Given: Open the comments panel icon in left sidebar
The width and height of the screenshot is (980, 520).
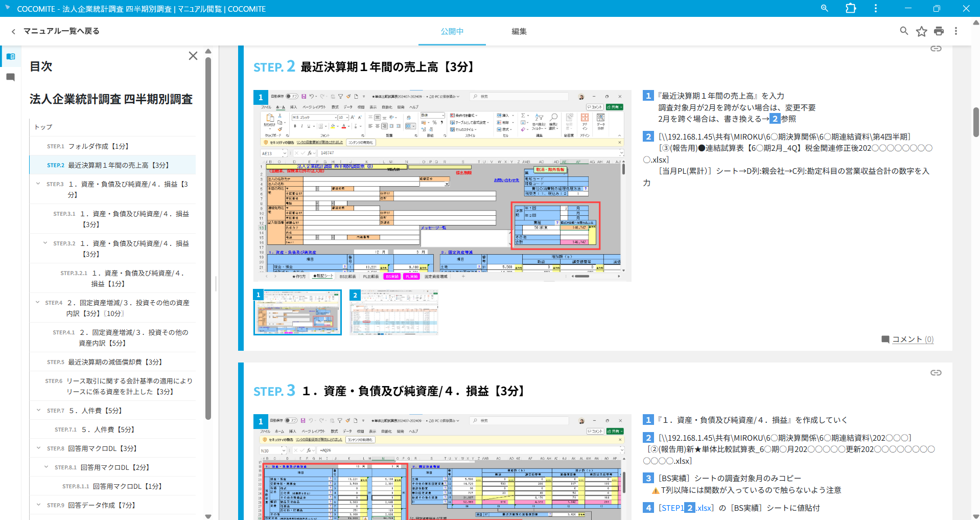Looking at the screenshot, I should pos(10,77).
